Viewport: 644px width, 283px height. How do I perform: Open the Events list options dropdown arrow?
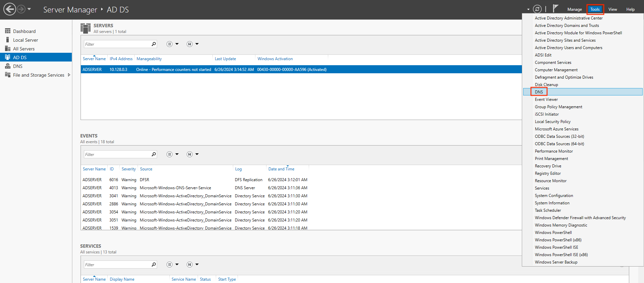point(177,154)
